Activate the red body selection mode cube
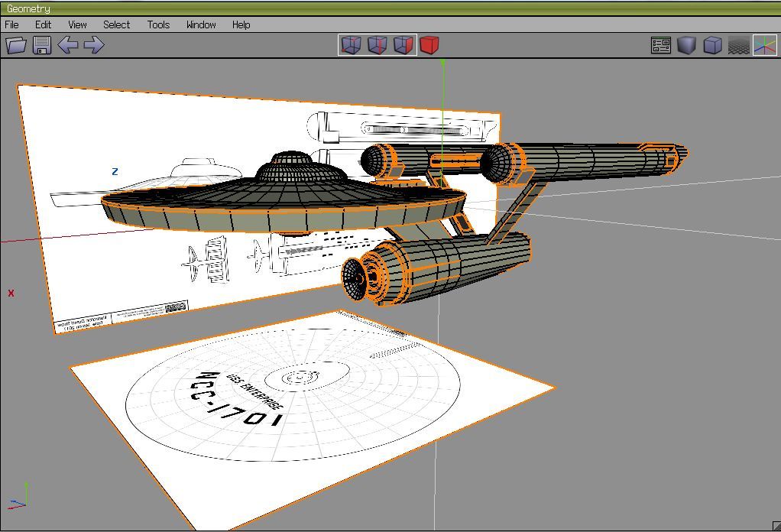781x532 pixels. [429, 45]
